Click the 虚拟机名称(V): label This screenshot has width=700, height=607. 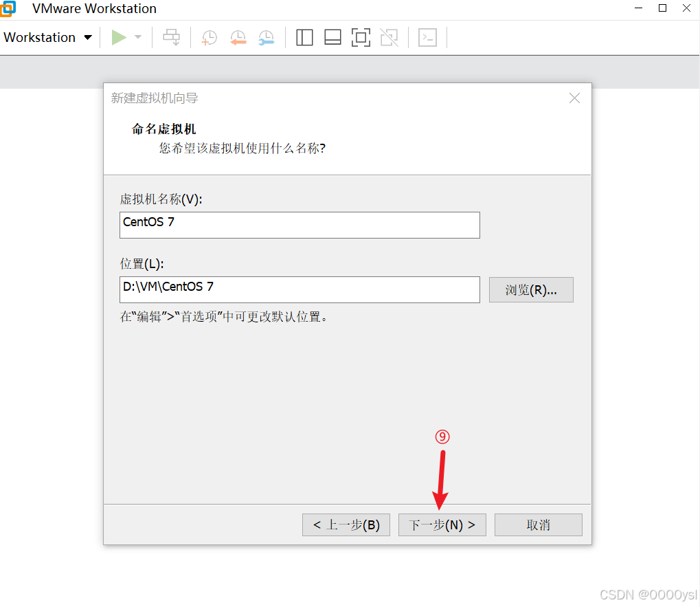(x=161, y=199)
